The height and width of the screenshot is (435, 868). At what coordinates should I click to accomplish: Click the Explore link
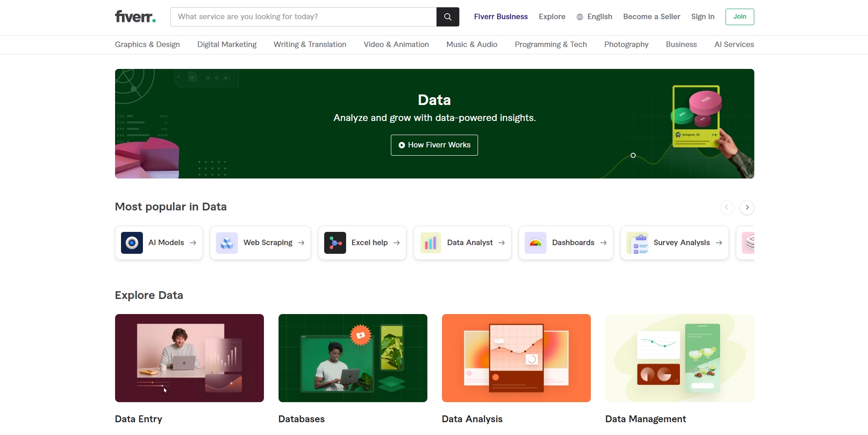552,17
